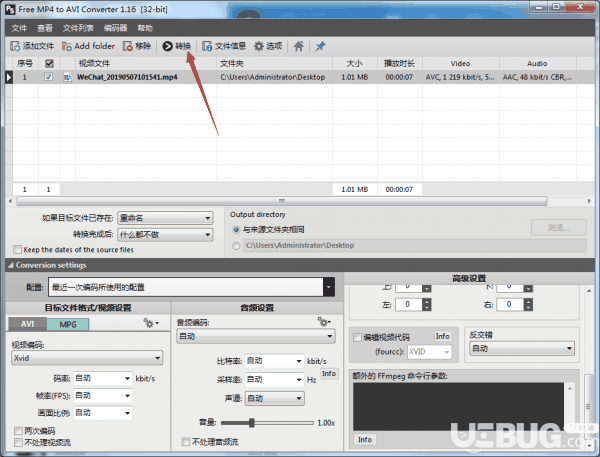The height and width of the screenshot is (457, 600).
Task: Click the pin icon in toolbar
Action: (320, 46)
